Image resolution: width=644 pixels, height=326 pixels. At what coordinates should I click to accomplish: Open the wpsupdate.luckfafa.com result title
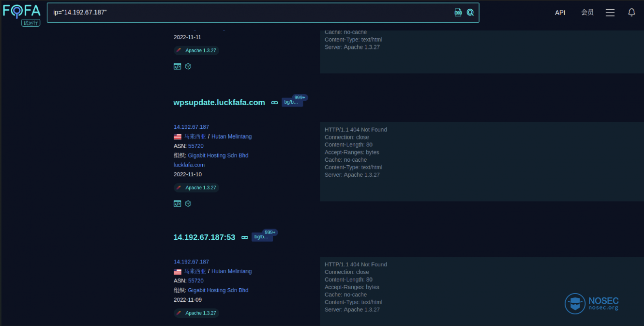pyautogui.click(x=219, y=102)
